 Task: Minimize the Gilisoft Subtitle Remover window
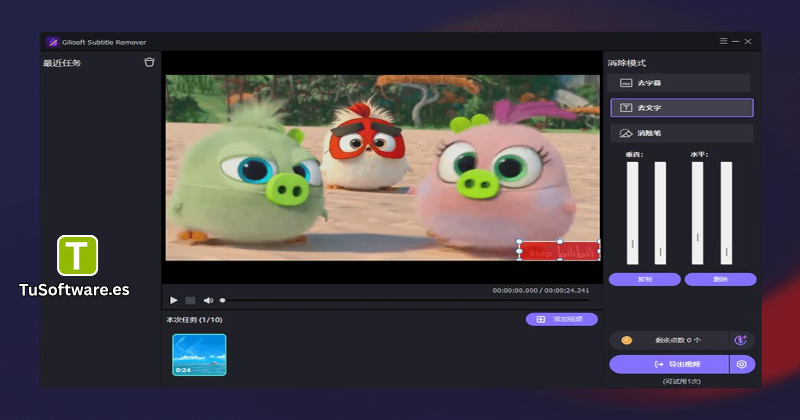point(736,41)
